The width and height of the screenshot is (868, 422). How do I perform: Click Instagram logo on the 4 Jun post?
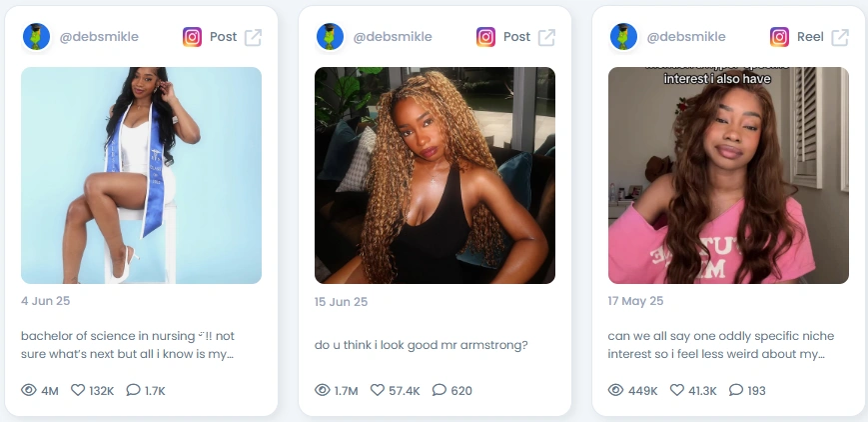tap(192, 37)
